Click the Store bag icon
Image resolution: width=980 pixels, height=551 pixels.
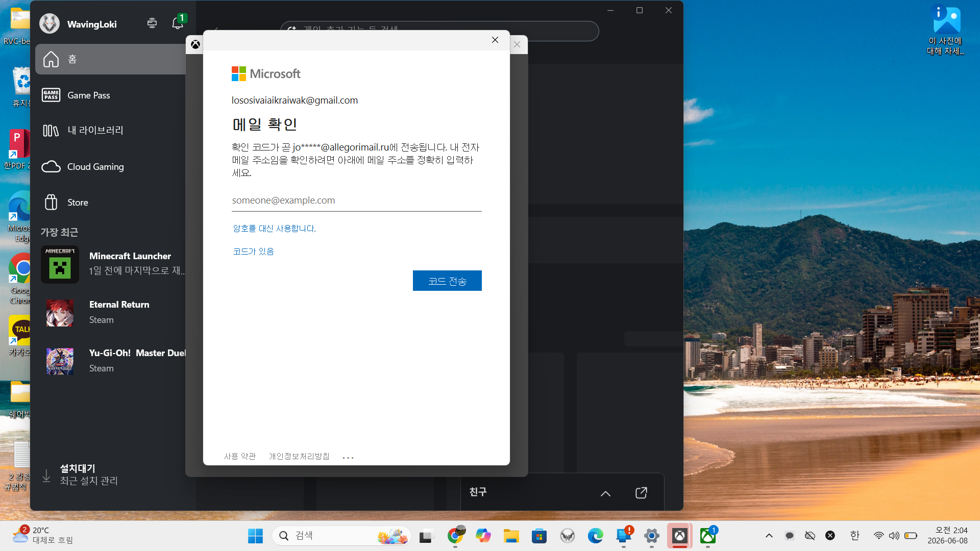(x=51, y=203)
